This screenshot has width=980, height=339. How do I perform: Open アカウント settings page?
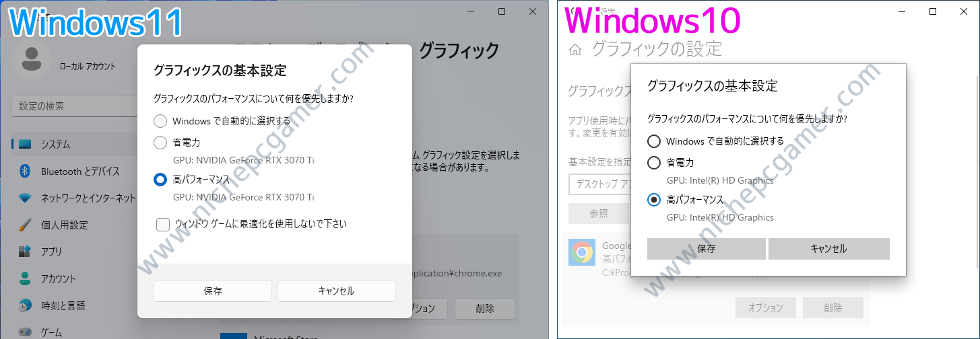pos(74,278)
